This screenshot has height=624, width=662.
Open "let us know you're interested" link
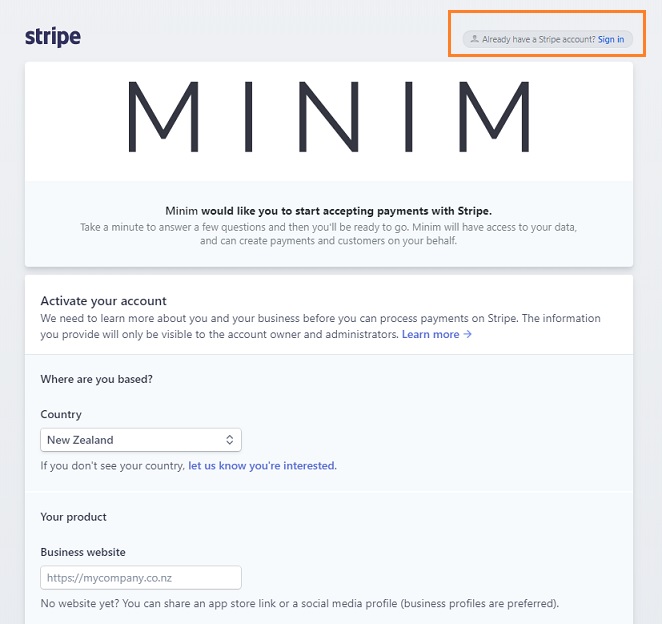pyautogui.click(x=262, y=466)
